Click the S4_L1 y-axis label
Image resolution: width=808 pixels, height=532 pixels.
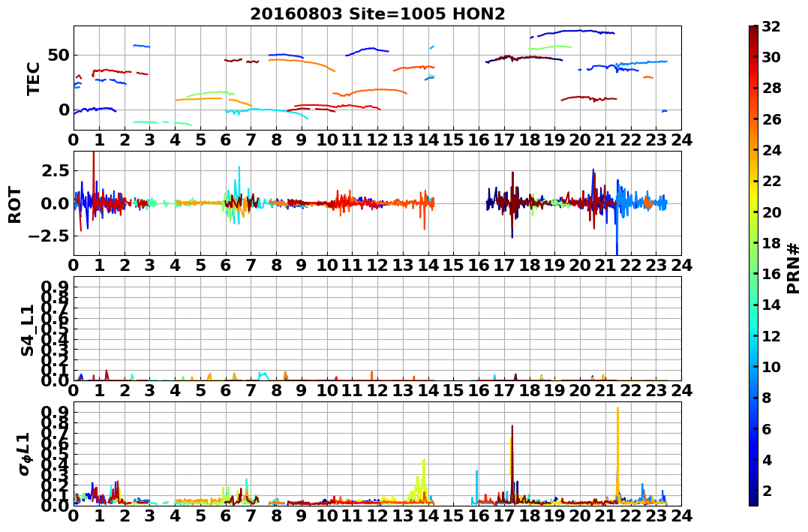(x=27, y=330)
